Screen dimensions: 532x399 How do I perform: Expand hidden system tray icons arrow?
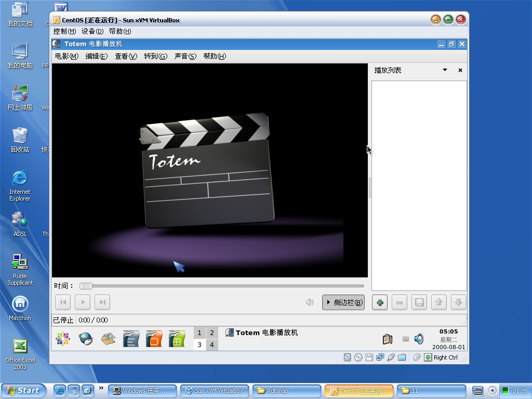pos(493,391)
